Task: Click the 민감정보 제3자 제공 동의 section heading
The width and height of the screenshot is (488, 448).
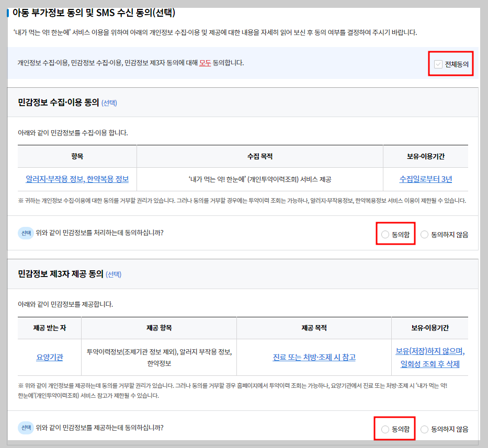Action: (x=61, y=274)
